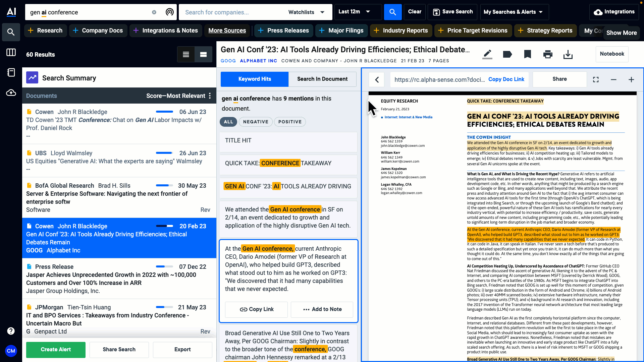This screenshot has width=644, height=362.
Task: Click the AlphaSense logo icon
Action: coord(11,12)
